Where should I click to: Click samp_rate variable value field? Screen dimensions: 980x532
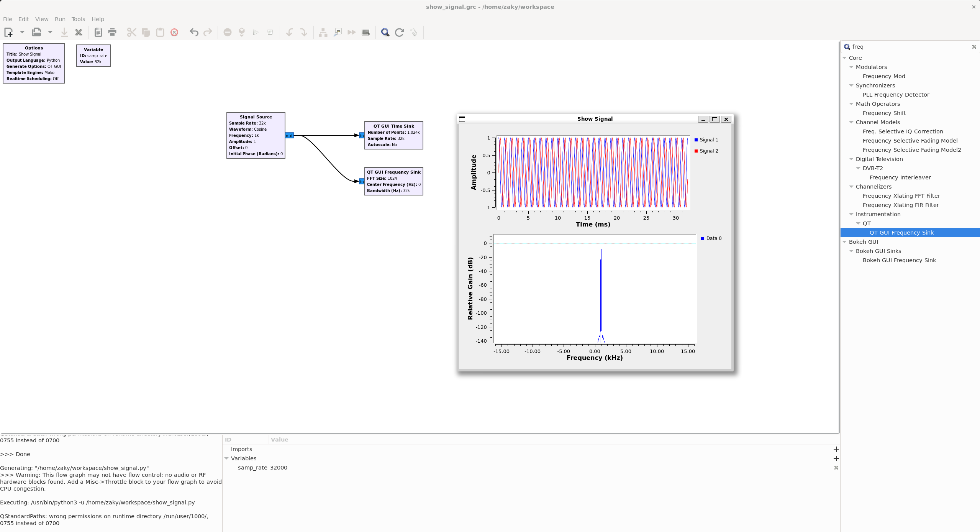[98, 62]
